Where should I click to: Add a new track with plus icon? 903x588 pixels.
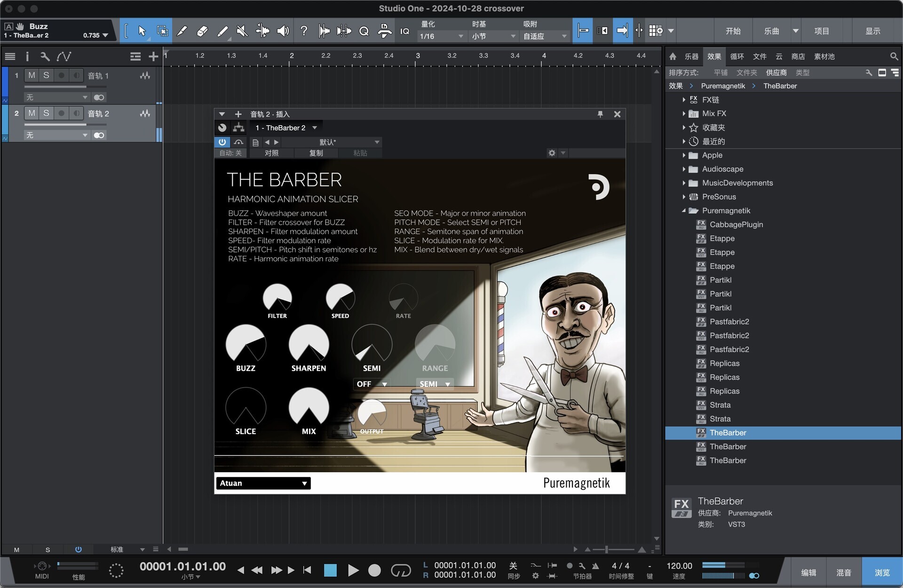pyautogui.click(x=153, y=57)
